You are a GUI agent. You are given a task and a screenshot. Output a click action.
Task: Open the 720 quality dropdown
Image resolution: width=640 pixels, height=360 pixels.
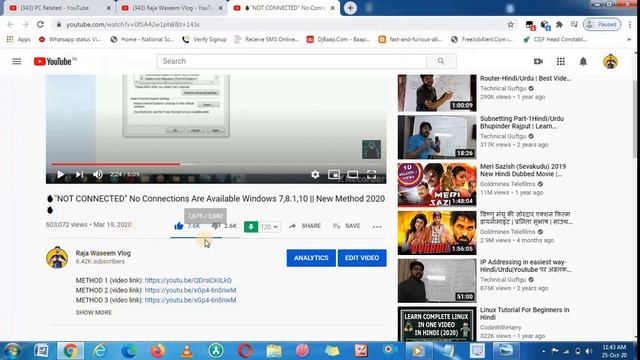click(x=269, y=227)
